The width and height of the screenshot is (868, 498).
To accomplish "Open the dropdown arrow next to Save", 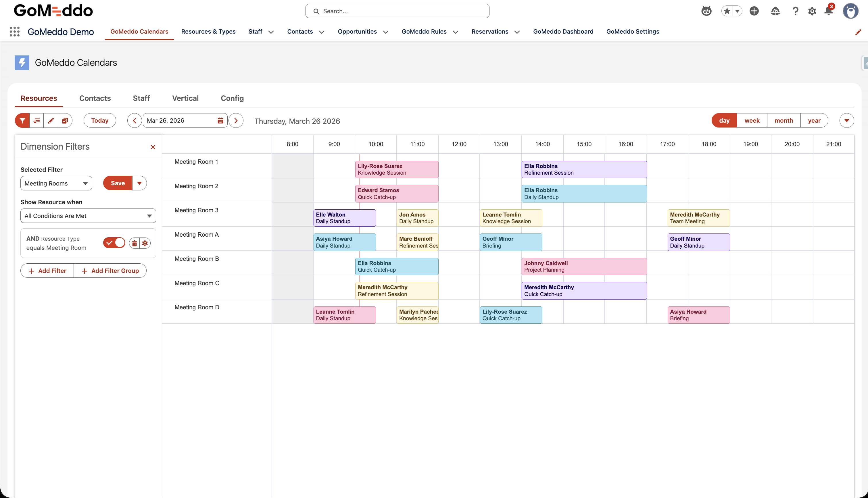I will pyautogui.click(x=139, y=183).
